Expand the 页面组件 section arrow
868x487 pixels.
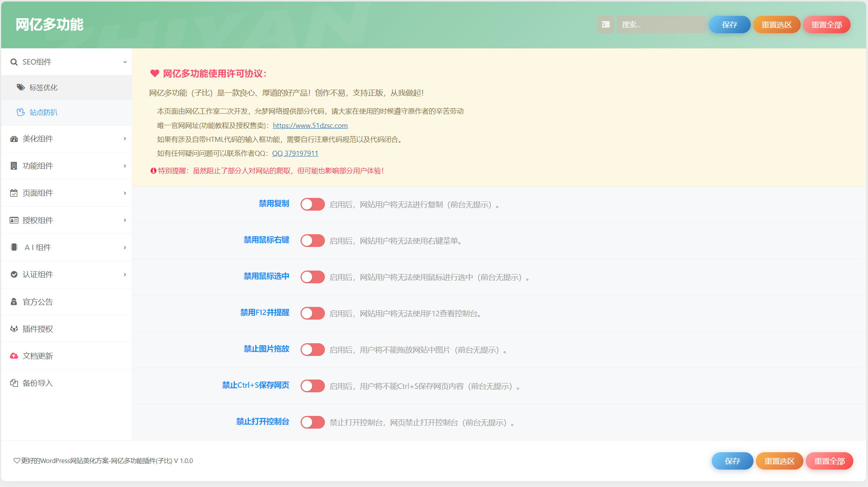(125, 193)
